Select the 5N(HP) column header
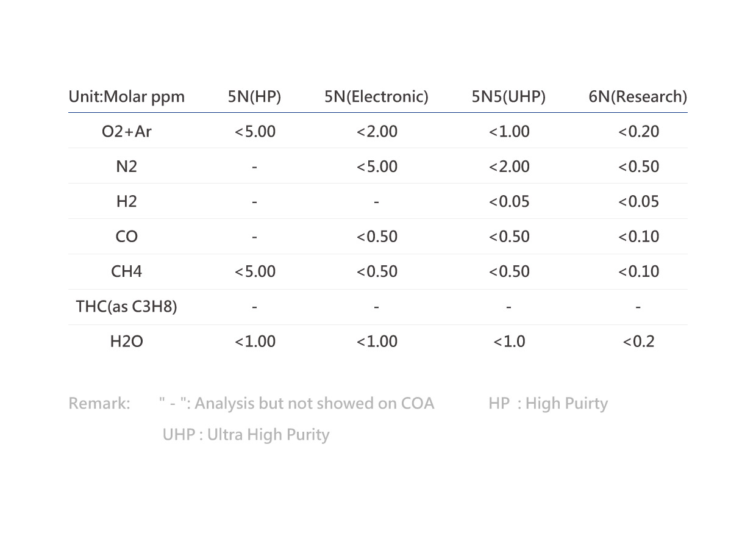This screenshot has height=533, width=756. [254, 96]
